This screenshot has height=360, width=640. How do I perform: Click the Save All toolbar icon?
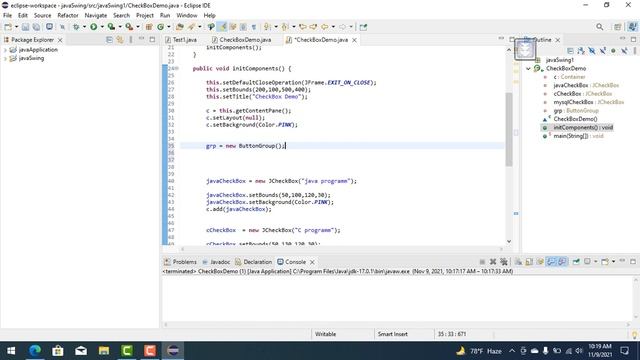click(x=36, y=27)
